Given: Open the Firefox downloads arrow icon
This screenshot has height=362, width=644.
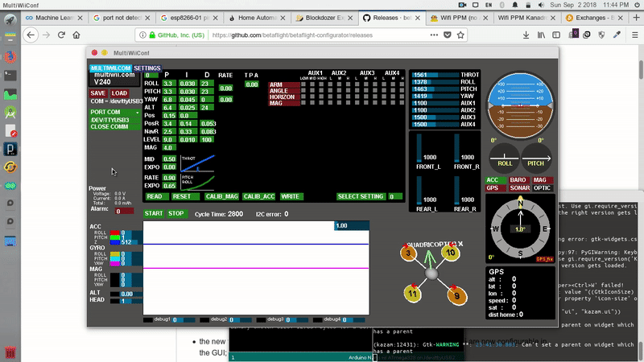Looking at the screenshot, I should [x=526, y=35].
